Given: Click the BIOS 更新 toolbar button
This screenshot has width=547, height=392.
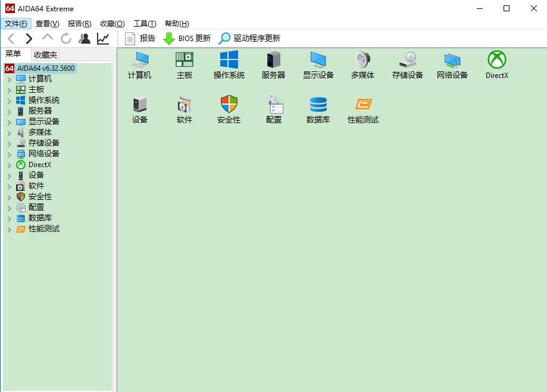Looking at the screenshot, I should 187,38.
